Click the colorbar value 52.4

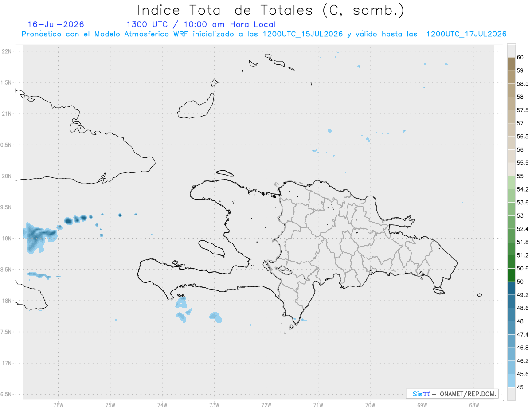[523, 229]
